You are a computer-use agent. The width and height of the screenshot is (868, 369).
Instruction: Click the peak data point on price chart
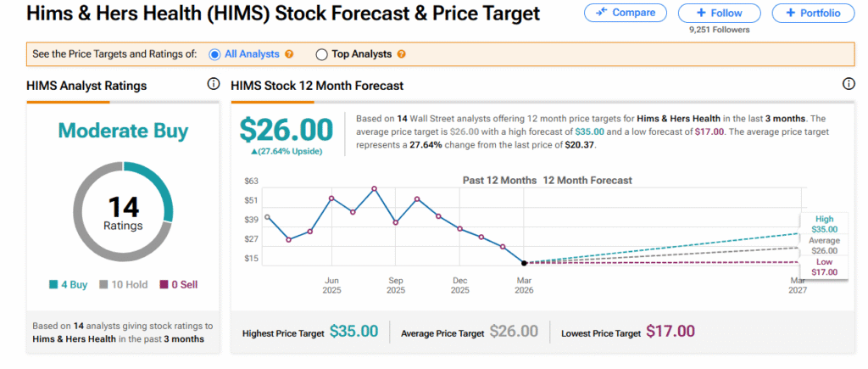pyautogui.click(x=374, y=188)
